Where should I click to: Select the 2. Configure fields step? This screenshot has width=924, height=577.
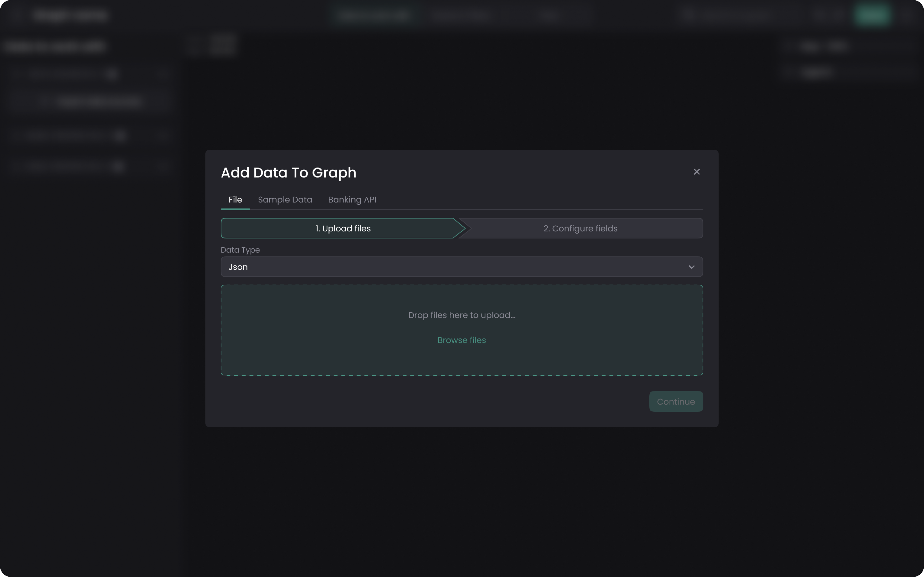[580, 228]
